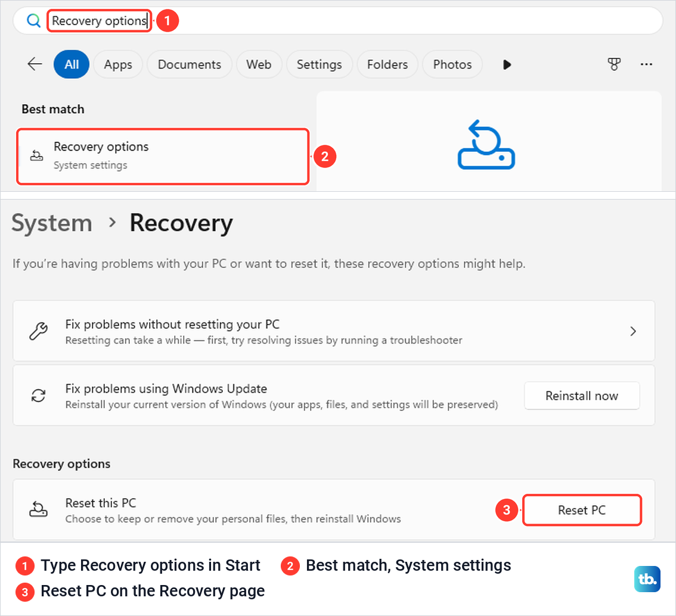
Task: Click the Recovery page title
Action: (x=181, y=223)
